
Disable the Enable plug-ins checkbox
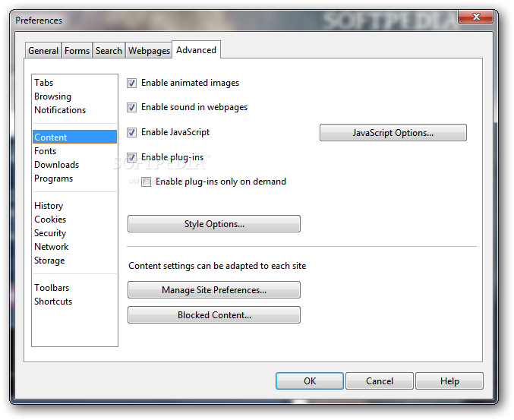tap(132, 157)
